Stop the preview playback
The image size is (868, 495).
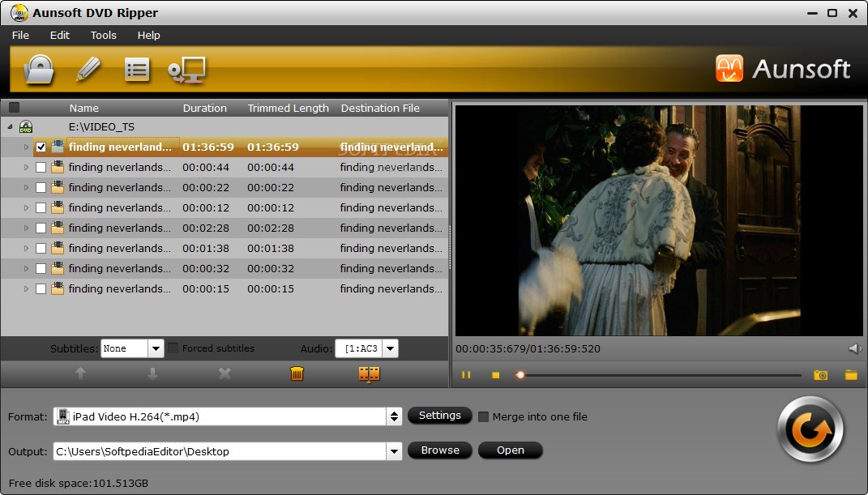pos(495,375)
